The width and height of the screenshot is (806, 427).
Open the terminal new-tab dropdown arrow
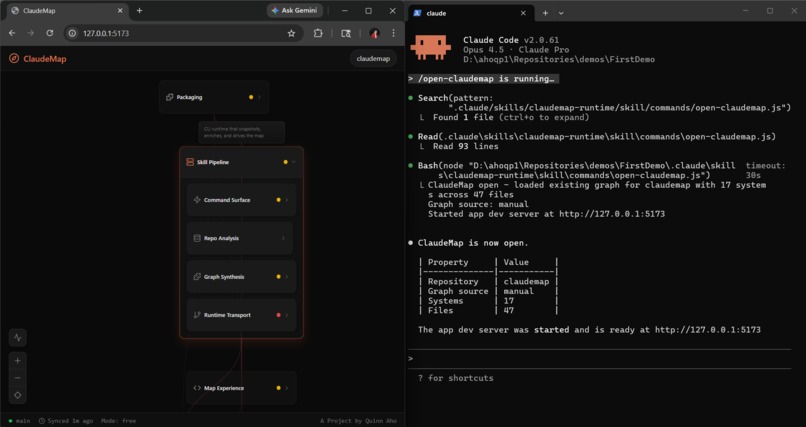point(561,13)
